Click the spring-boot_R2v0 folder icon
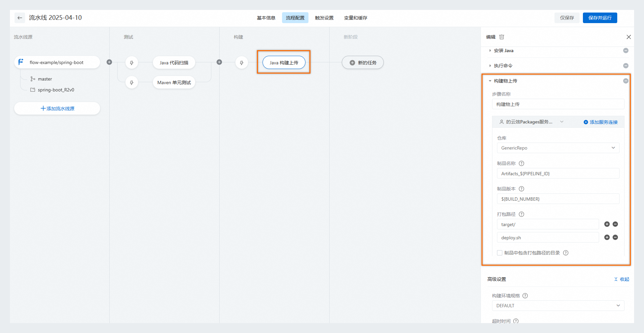 tap(33, 90)
